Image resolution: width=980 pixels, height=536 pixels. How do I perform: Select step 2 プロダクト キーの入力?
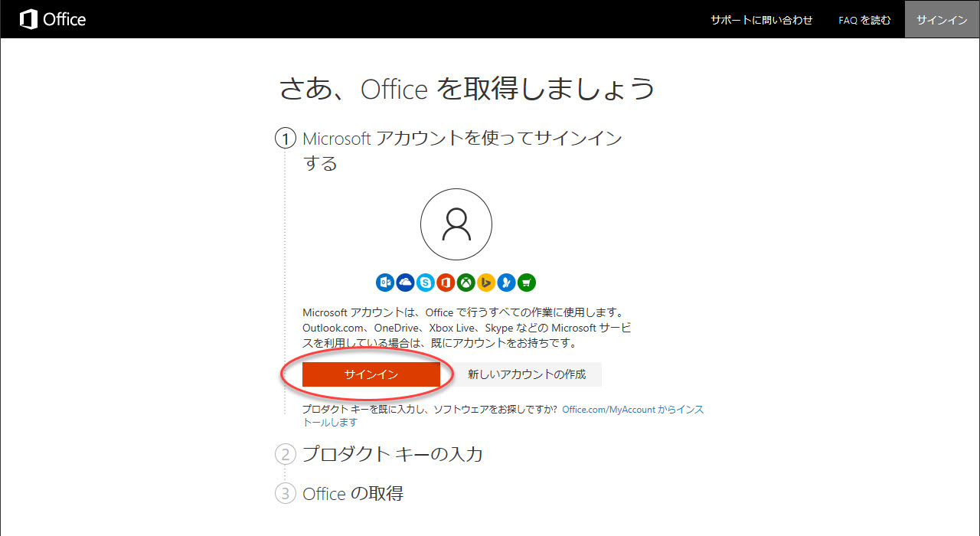coord(379,454)
